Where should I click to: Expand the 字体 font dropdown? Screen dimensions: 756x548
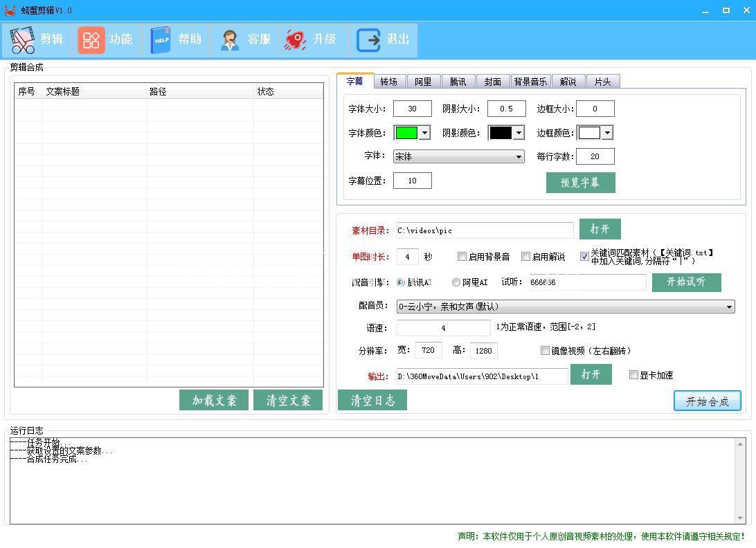click(519, 157)
